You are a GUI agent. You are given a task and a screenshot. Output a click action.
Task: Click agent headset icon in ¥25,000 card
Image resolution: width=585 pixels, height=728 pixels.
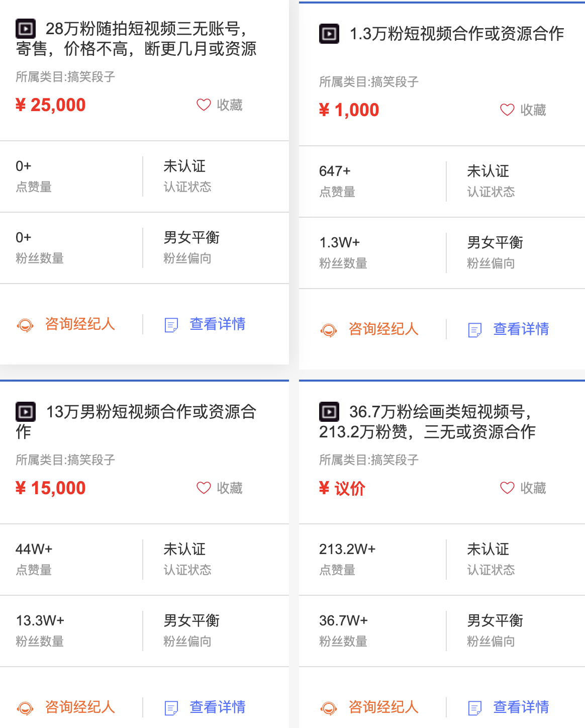tap(25, 325)
